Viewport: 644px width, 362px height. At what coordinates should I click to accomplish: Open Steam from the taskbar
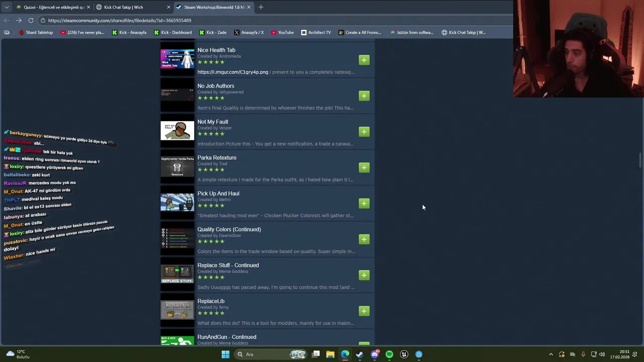(360, 354)
